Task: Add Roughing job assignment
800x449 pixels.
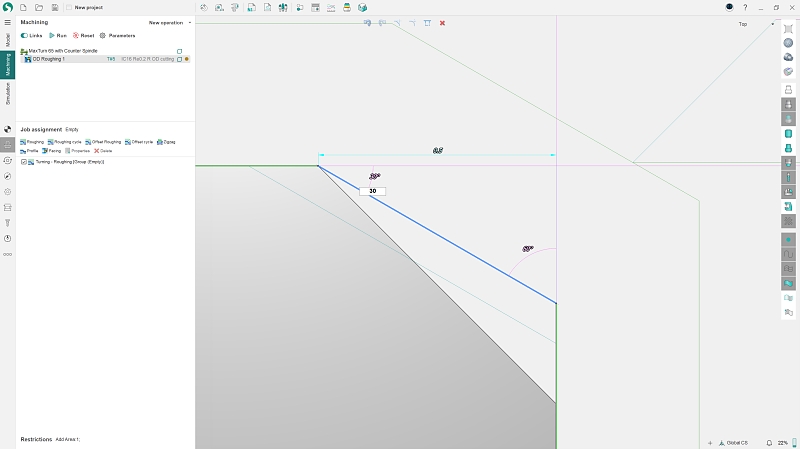Action: [x=32, y=142]
